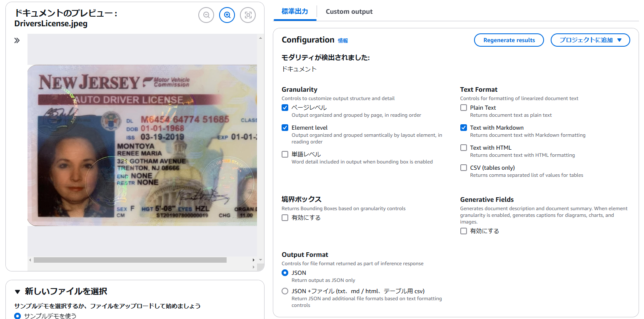Zoom out the document preview
Image resolution: width=644 pixels, height=319 pixels.
(206, 15)
